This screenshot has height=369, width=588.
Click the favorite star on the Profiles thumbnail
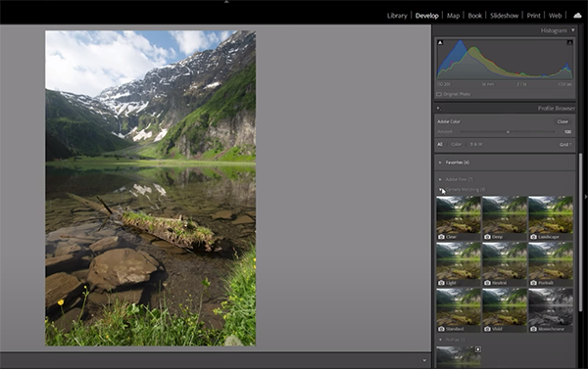point(478,349)
